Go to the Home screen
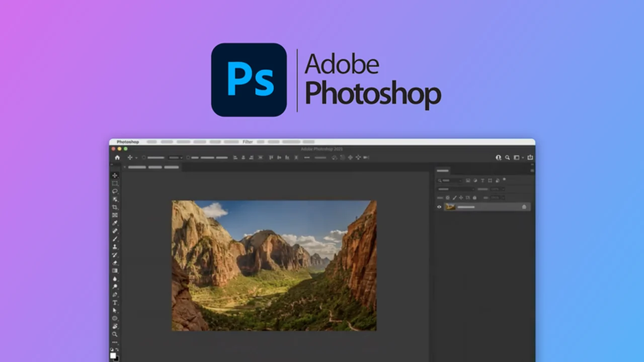The width and height of the screenshot is (644, 362). [x=117, y=157]
